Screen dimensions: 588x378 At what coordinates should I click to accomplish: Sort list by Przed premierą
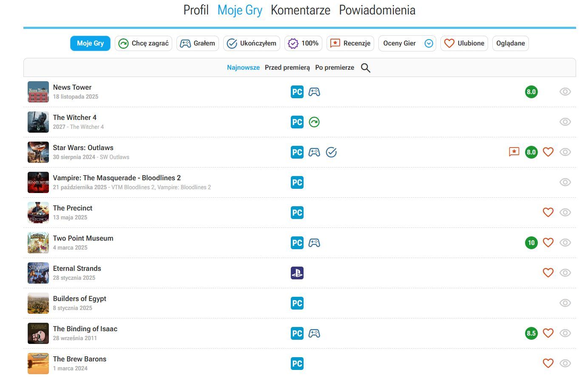(x=287, y=68)
